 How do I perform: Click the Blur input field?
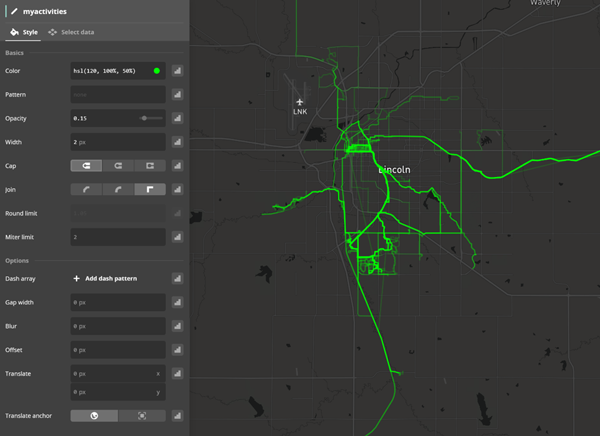[x=118, y=326]
